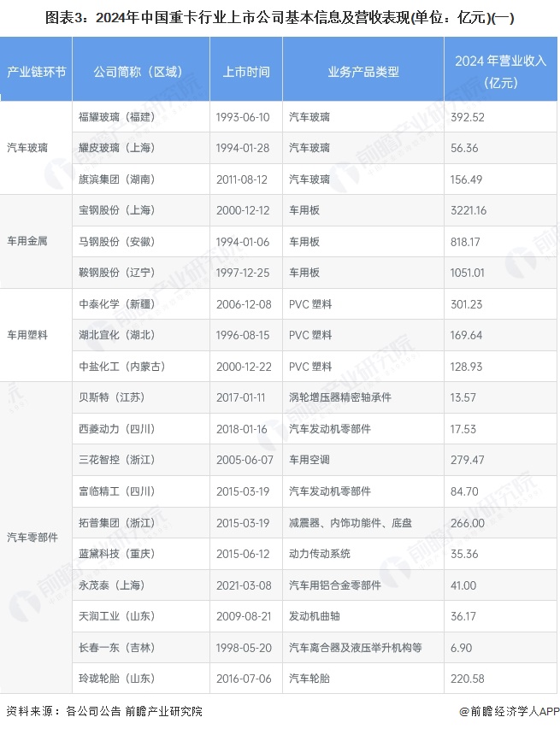Select the 宝钢股份（上海） company cell
560x729 pixels.
click(x=115, y=210)
